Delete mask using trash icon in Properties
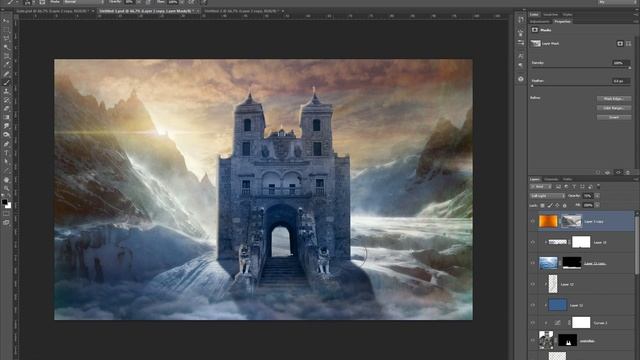 tap(628, 173)
